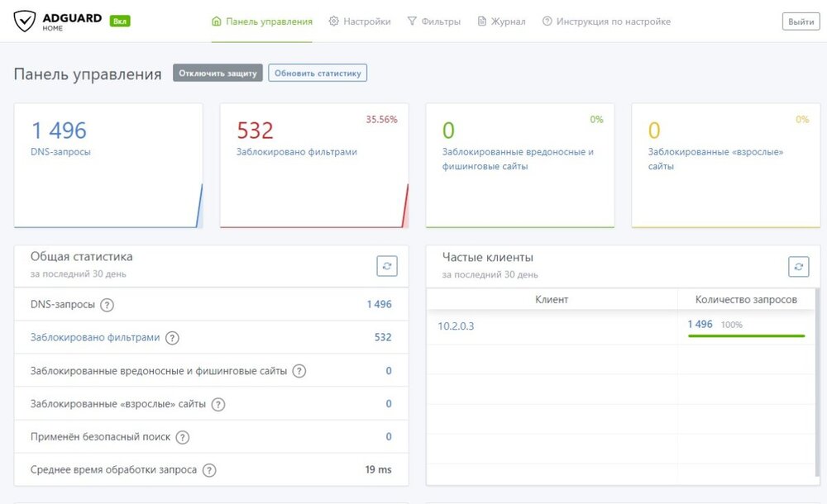Viewport: 827px width, 504px height.
Task: Open the Заблокировано фильтрами link in statistics
Action: tap(95, 338)
